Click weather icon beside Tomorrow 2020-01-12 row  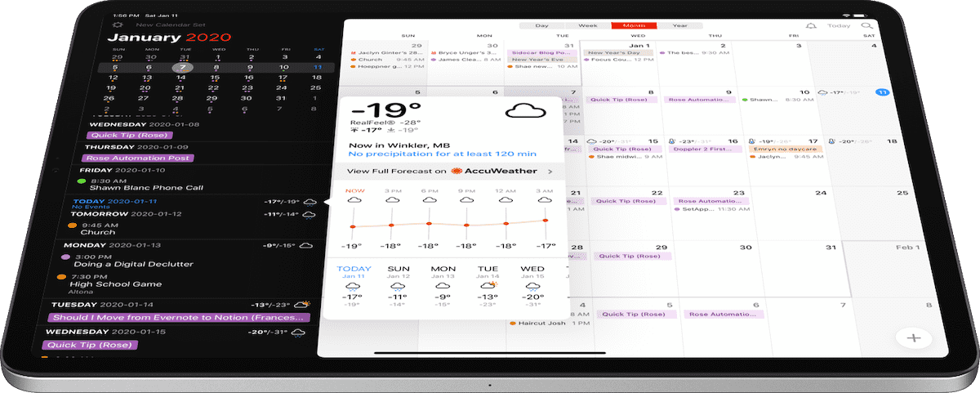310,215
